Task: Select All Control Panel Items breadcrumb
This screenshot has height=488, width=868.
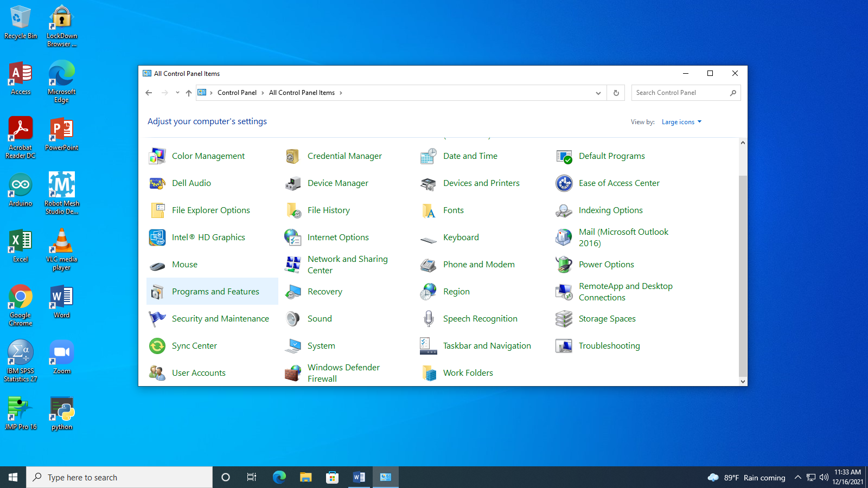Action: click(x=302, y=93)
